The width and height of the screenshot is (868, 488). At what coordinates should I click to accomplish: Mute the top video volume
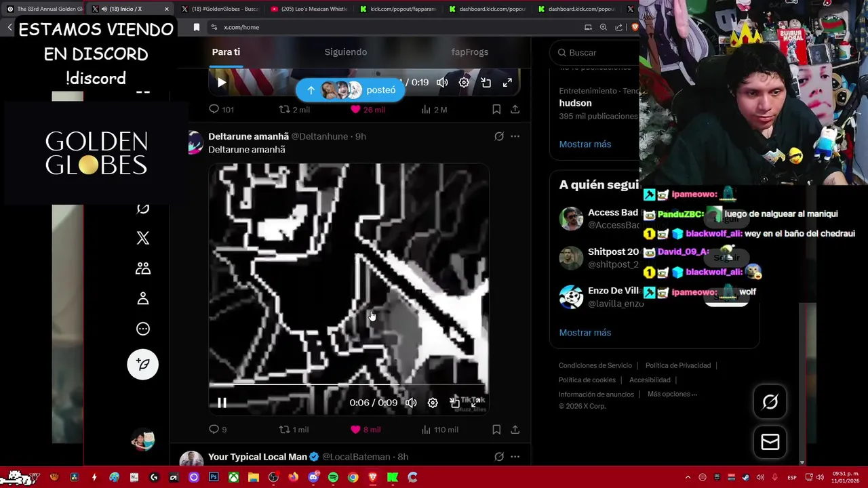[442, 83]
